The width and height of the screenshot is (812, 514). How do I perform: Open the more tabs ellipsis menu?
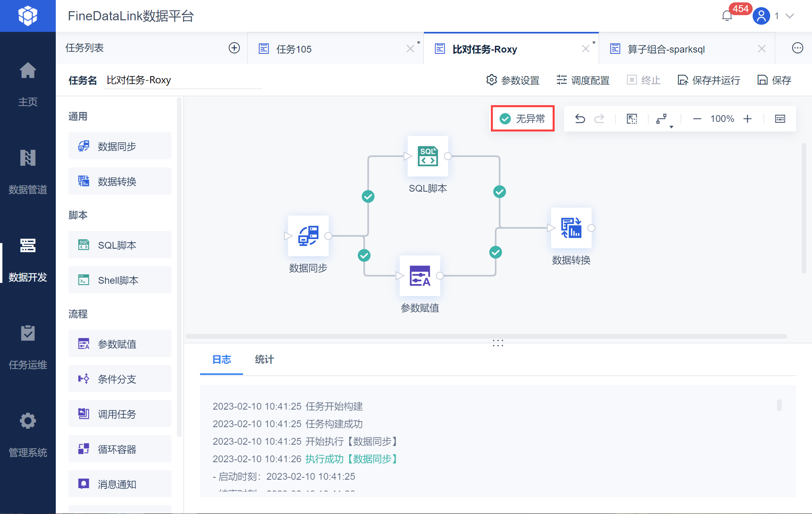797,48
